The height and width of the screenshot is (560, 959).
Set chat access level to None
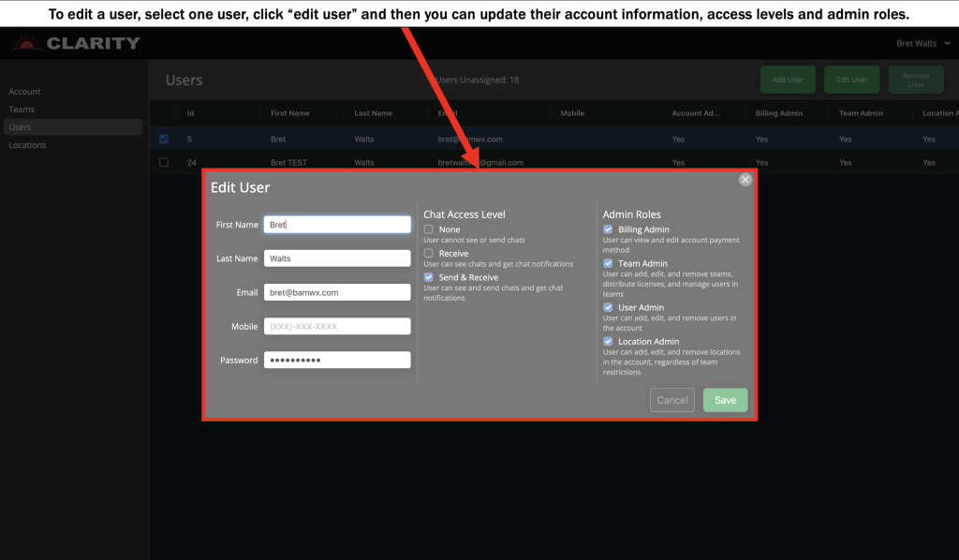click(x=428, y=228)
